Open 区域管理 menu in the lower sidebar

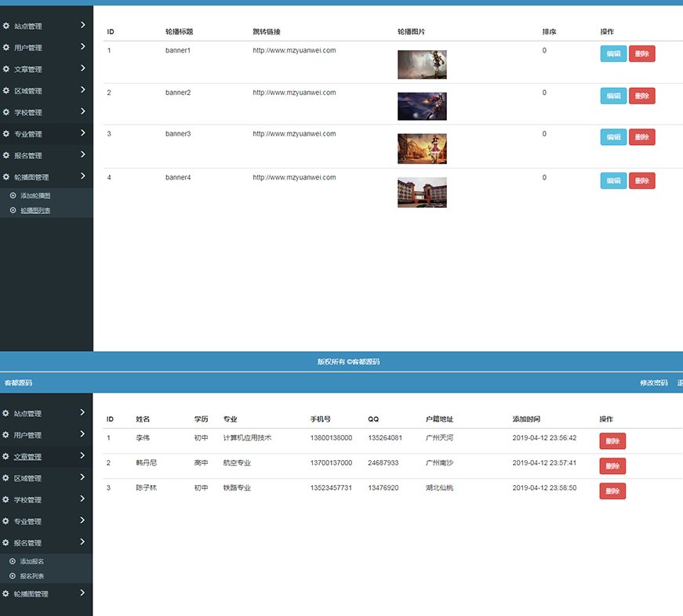coord(28,478)
